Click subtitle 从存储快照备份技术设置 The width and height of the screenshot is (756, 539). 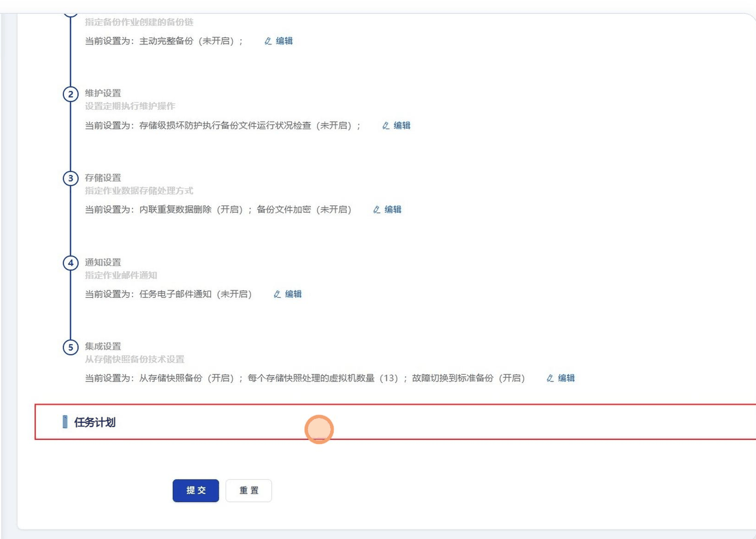pos(135,359)
